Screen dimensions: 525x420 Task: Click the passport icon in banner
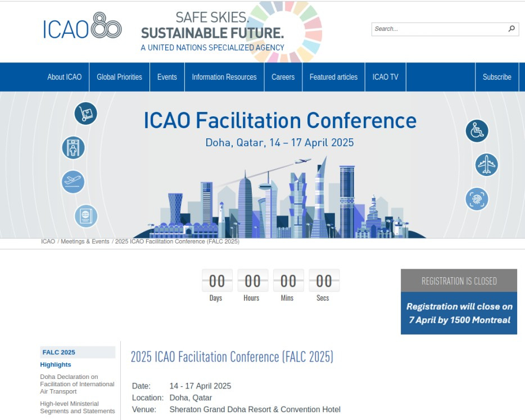86,216
